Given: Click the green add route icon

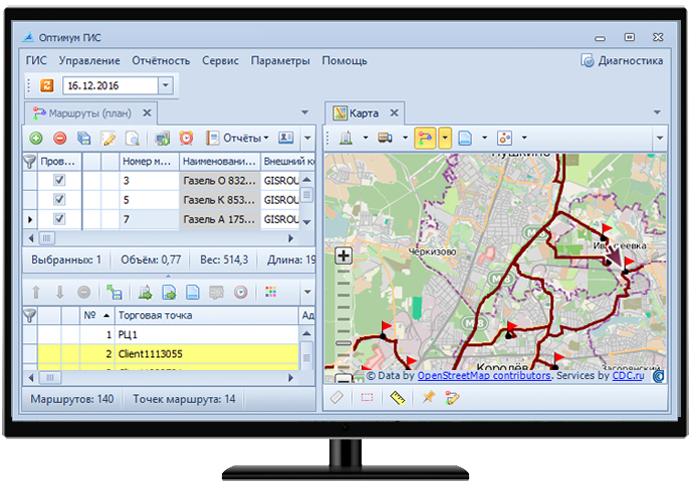Looking at the screenshot, I should coord(36,138).
